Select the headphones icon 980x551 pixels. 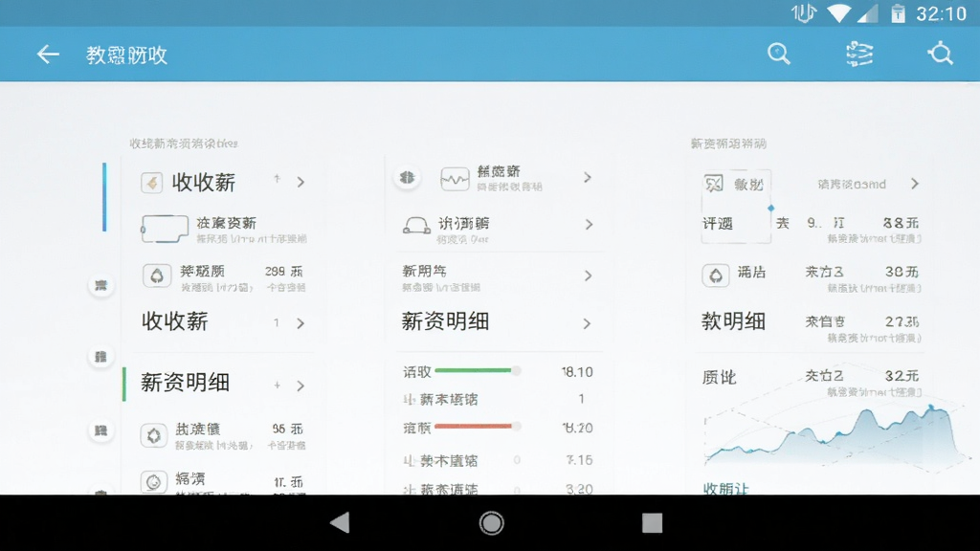tap(416, 226)
